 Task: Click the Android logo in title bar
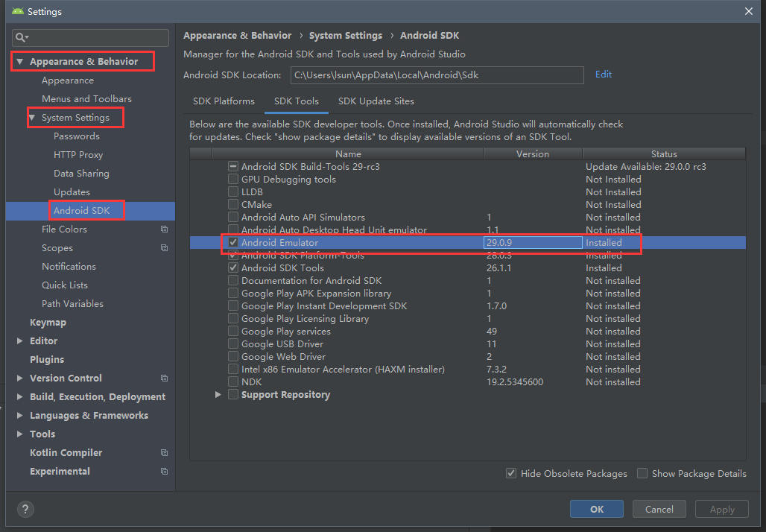(x=18, y=10)
